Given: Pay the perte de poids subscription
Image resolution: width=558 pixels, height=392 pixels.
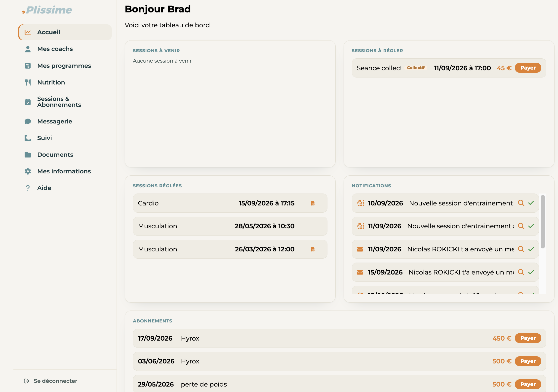Looking at the screenshot, I should 528,384.
